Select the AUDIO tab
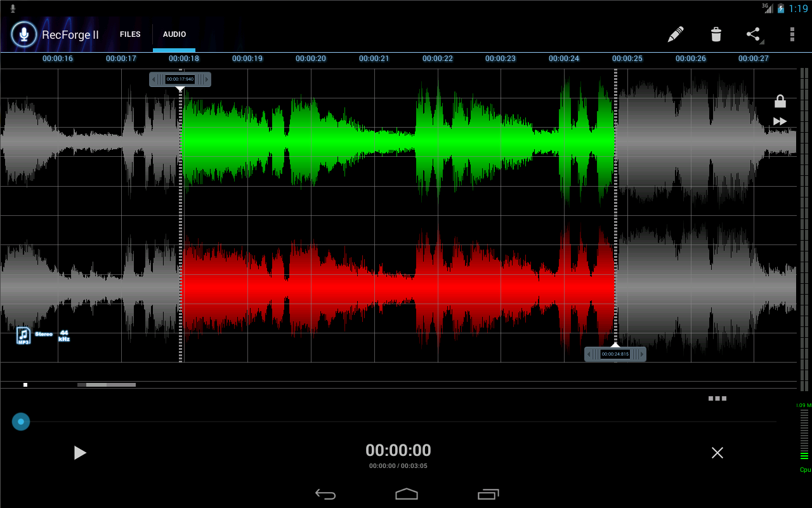The height and width of the screenshot is (508, 812). click(174, 34)
